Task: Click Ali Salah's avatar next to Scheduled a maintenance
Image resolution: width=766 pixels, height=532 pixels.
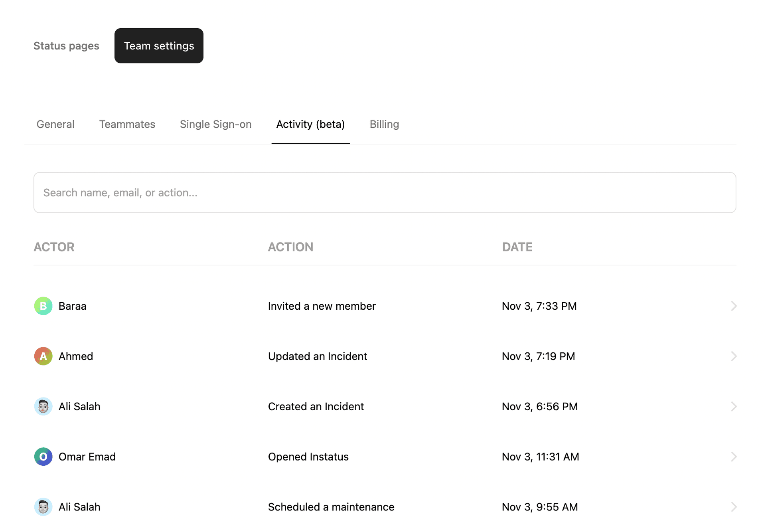Action: (43, 507)
